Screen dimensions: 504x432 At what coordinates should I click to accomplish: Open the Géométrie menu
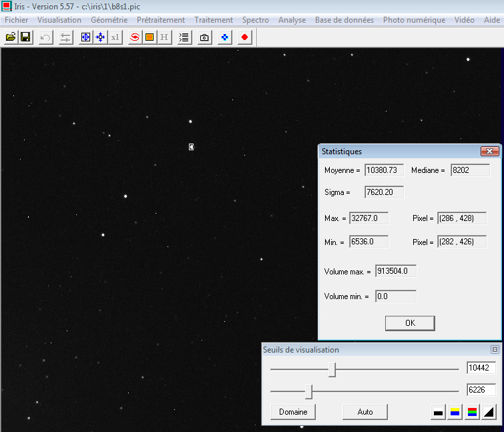point(109,20)
